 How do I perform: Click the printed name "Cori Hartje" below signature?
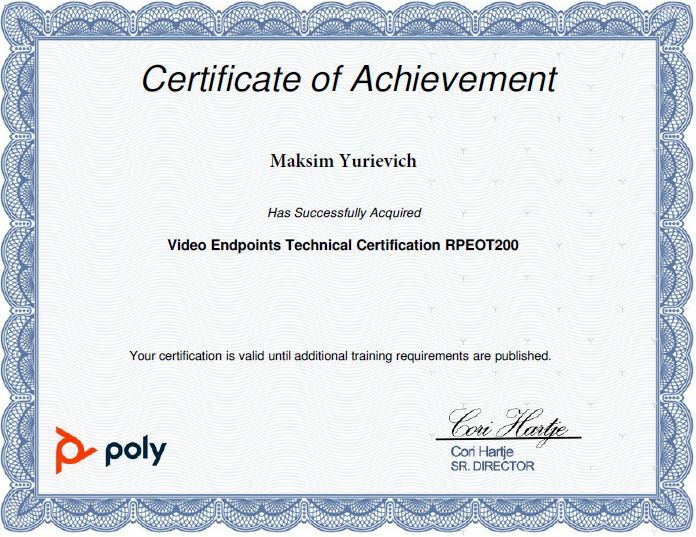pos(482,452)
